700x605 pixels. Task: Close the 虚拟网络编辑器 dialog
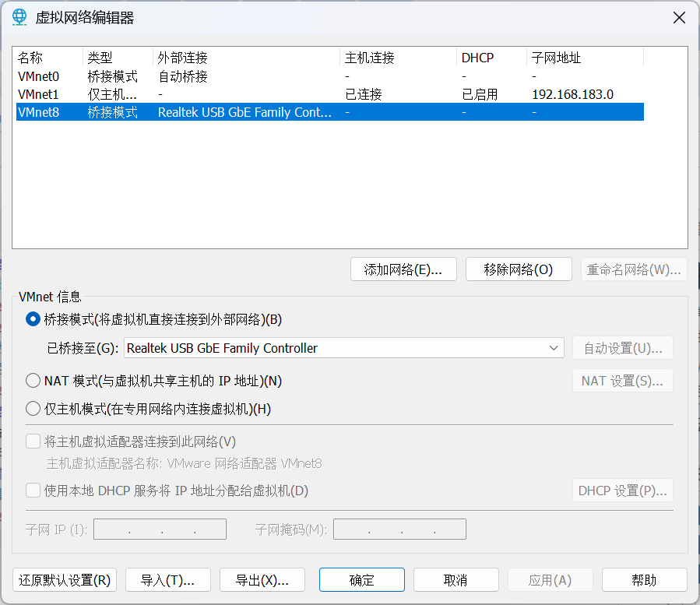point(679,18)
